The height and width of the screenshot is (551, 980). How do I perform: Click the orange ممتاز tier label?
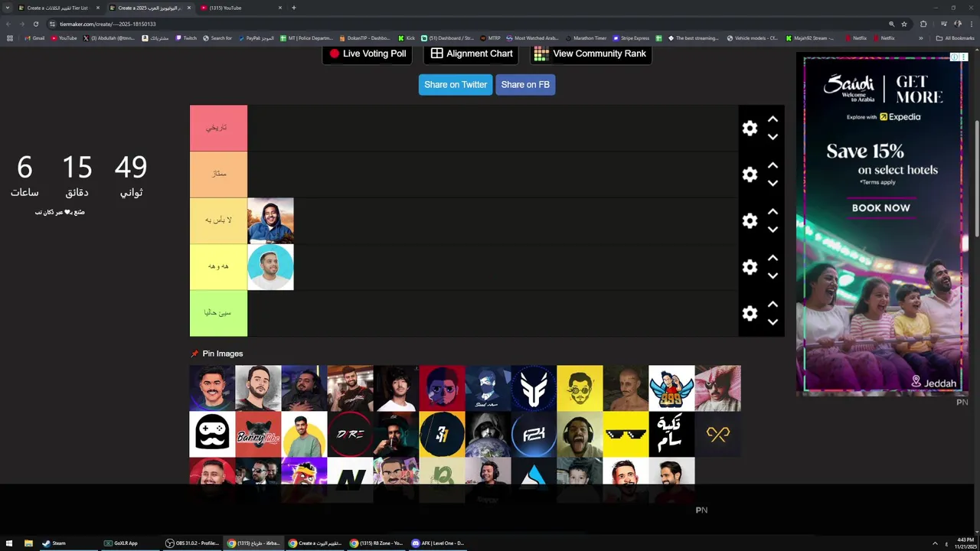click(x=218, y=174)
